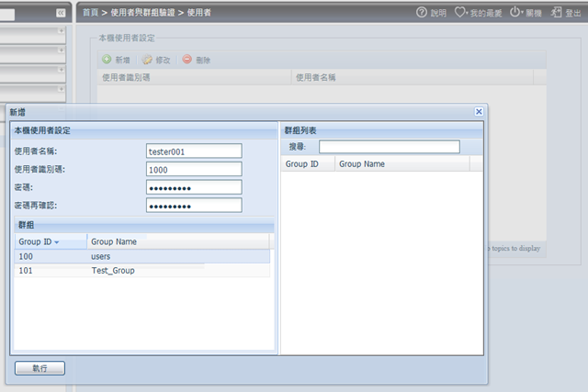
Task: Click the 使用者與群組驗證 breadcrumb
Action: pos(142,13)
